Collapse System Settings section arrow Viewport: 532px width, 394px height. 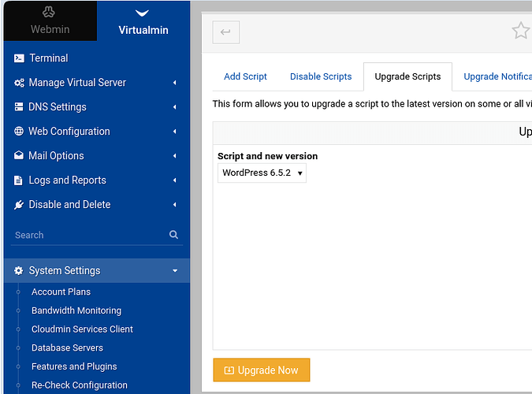click(x=175, y=271)
